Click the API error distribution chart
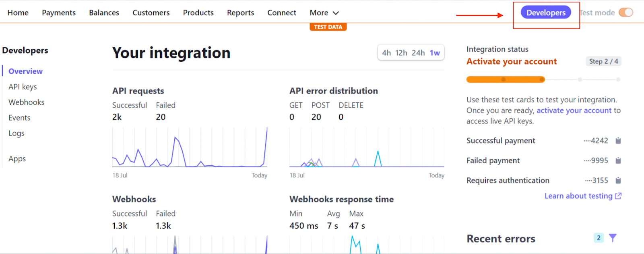Viewport: 644px width, 254px height. tap(367, 147)
